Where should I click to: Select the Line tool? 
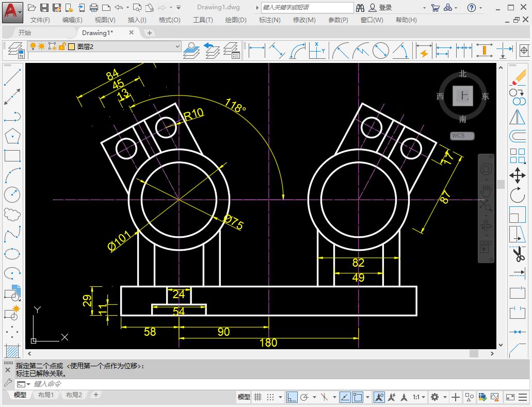tap(12, 75)
